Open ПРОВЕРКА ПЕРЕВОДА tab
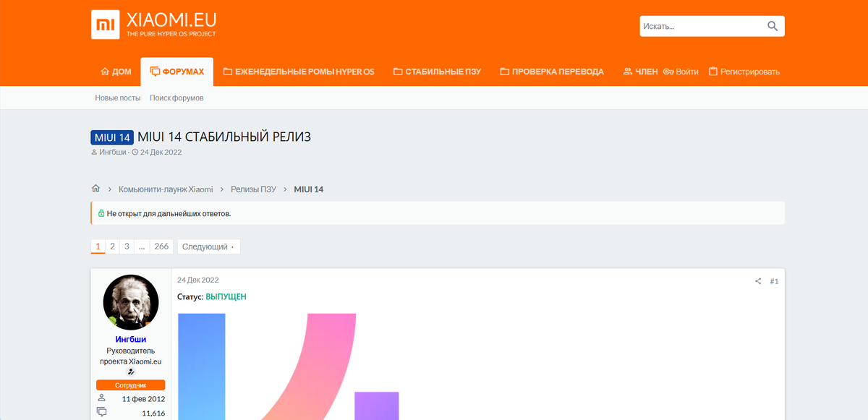Viewport: 868px width, 420px height. click(x=552, y=72)
